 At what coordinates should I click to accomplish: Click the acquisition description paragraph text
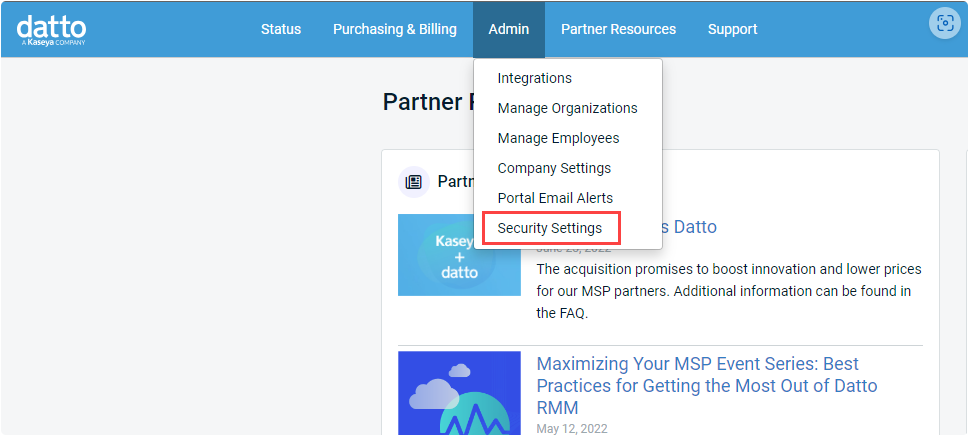pos(729,292)
